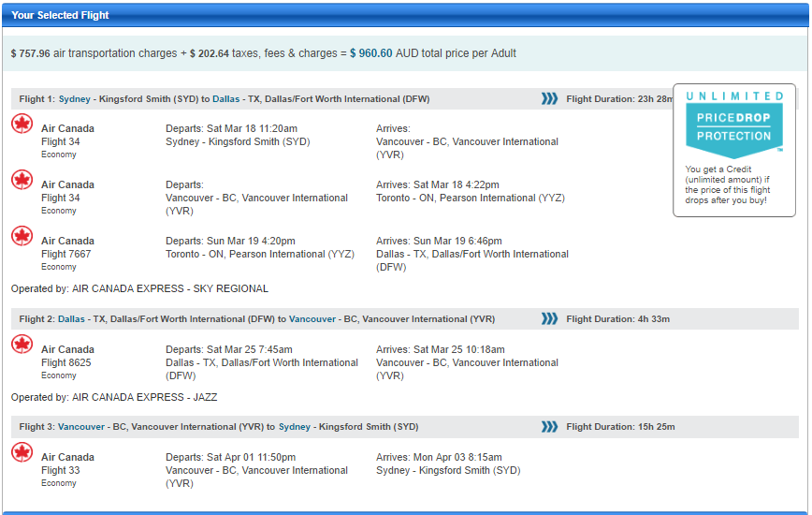Viewport: 812px width, 515px height.
Task: Click the $ 202.64 taxes and fees amount
Action: [210, 53]
